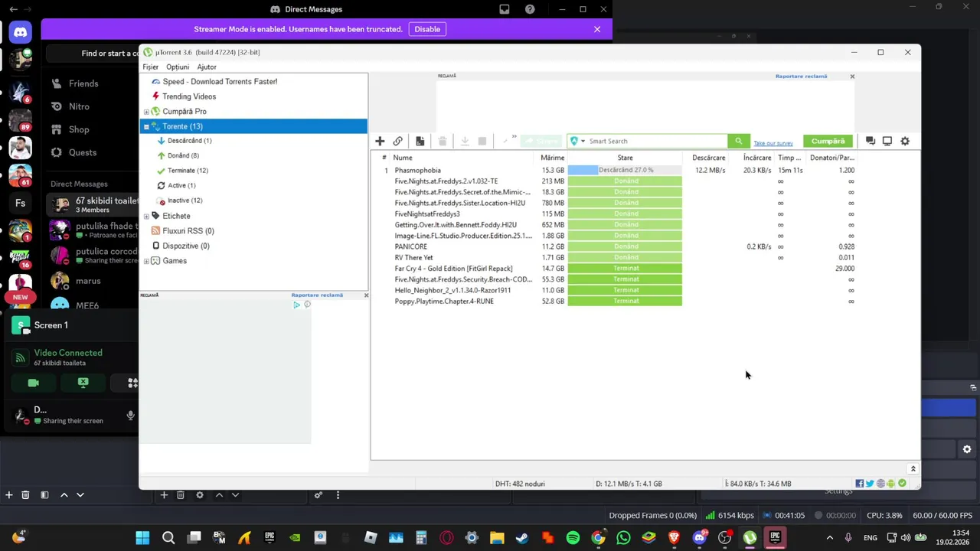Select Terminate (12) filter
980x551 pixels.
tap(188, 171)
